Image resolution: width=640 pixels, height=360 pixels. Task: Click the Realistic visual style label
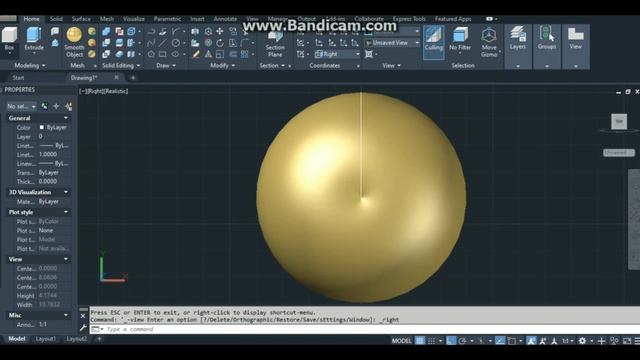[116, 91]
